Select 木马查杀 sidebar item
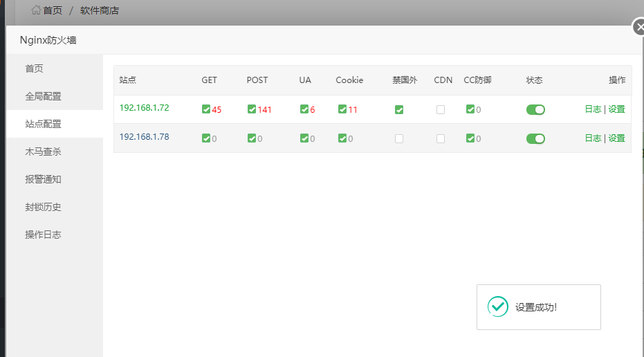This screenshot has width=644, height=357. [43, 152]
